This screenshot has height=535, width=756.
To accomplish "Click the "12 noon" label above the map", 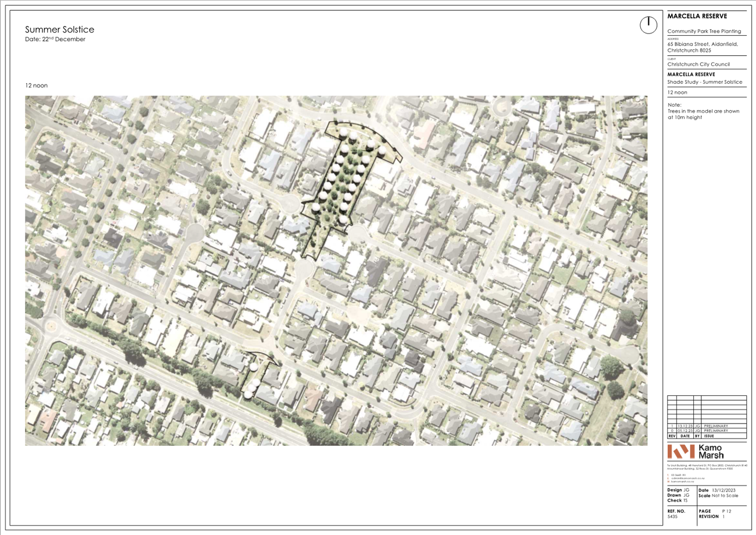I will 36,85.
